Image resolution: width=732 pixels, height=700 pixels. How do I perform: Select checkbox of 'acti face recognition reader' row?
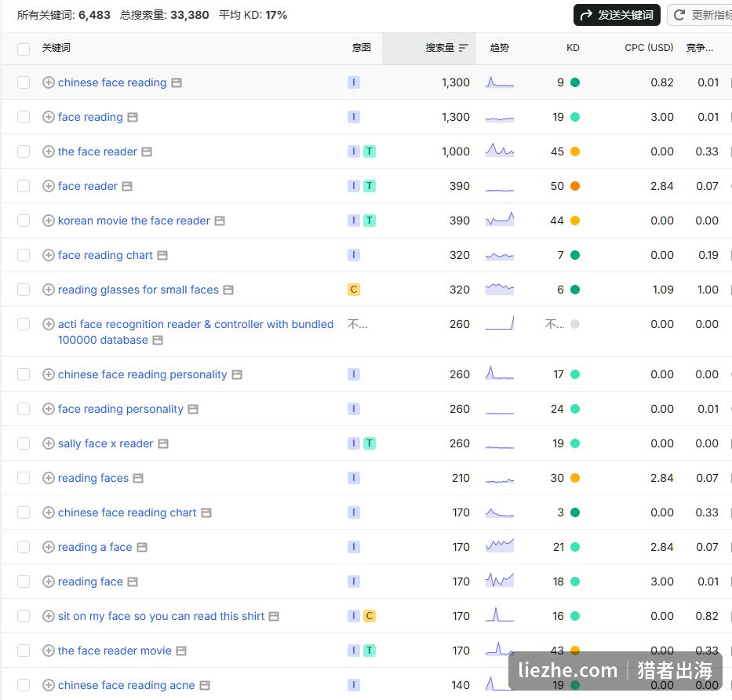point(24,325)
